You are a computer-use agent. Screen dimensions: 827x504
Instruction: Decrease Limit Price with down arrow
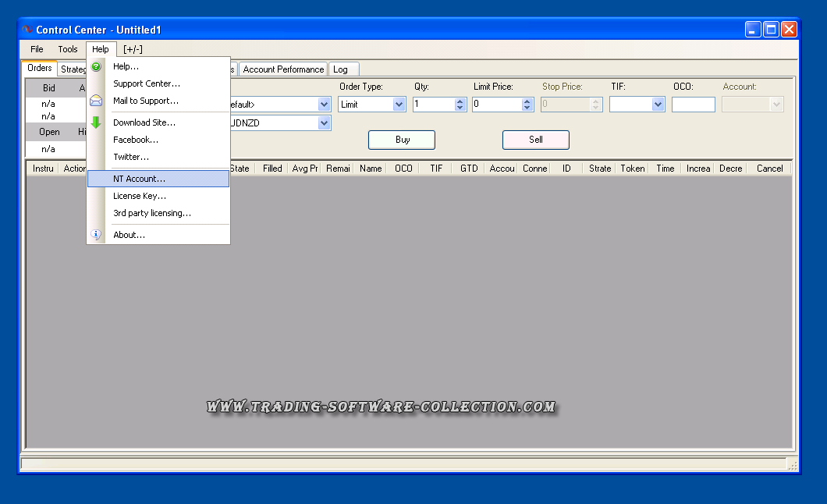[527, 108]
